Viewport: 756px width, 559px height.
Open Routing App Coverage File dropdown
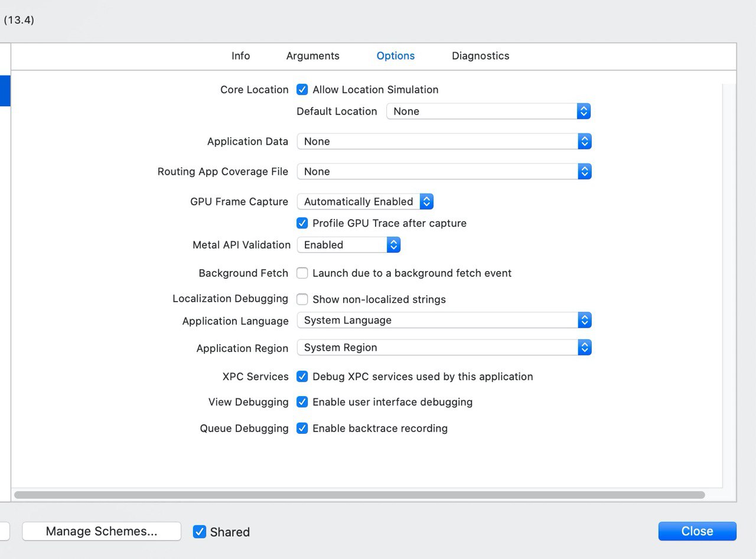pyautogui.click(x=444, y=171)
